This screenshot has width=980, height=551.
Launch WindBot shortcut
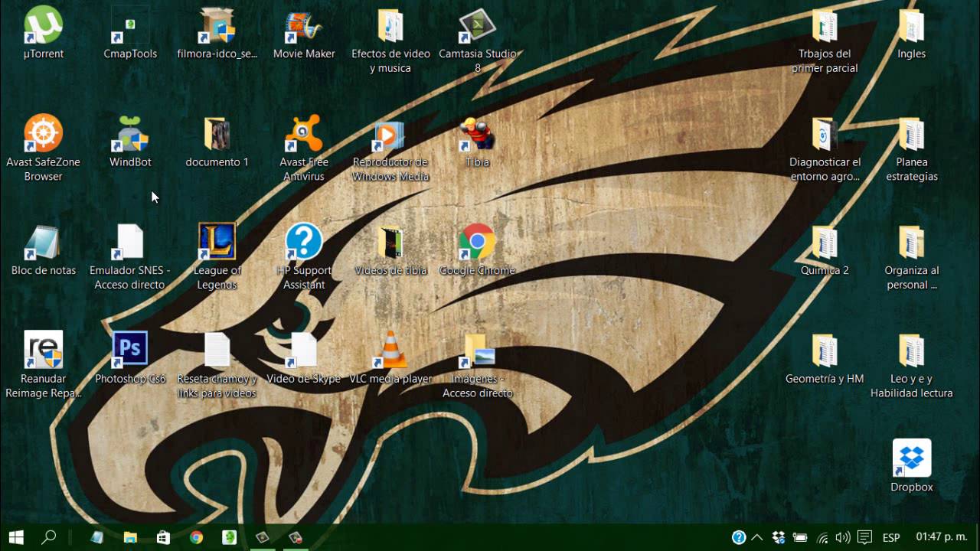tap(130, 142)
